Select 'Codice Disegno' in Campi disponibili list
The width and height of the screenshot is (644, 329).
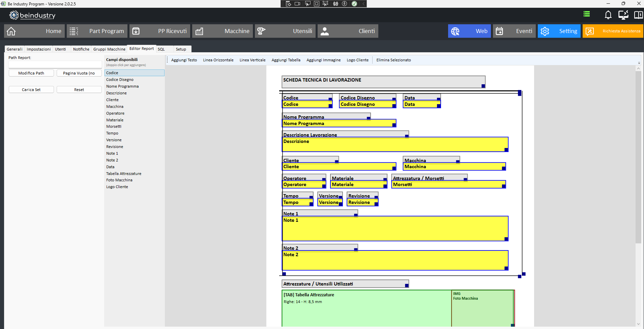pyautogui.click(x=135, y=80)
